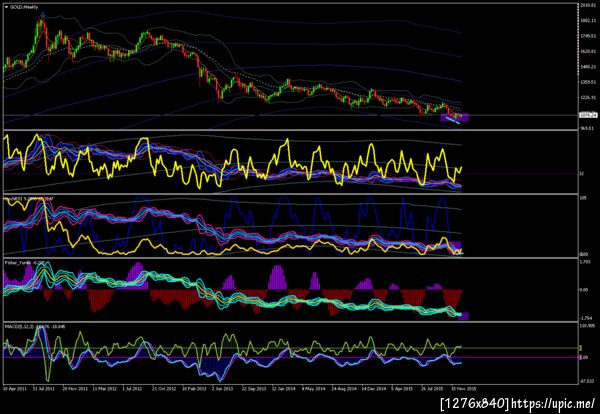Click the 15 Nov 2015 date label

point(463,388)
